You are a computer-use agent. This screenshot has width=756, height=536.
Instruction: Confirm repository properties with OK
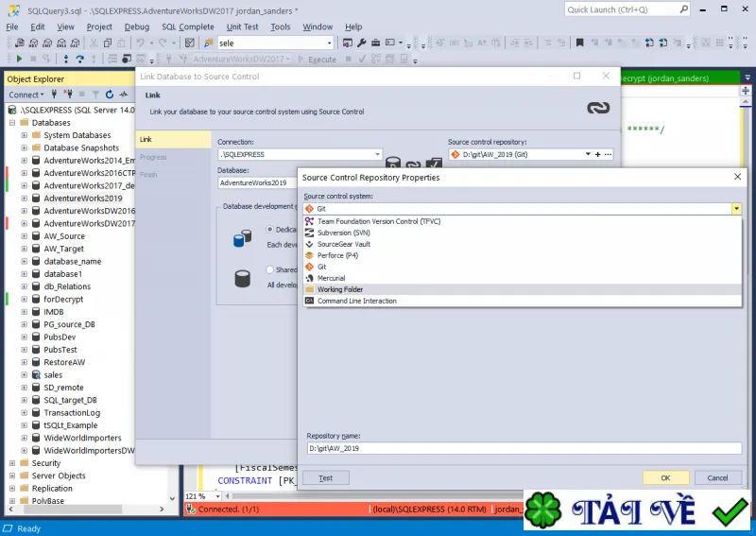(665, 478)
